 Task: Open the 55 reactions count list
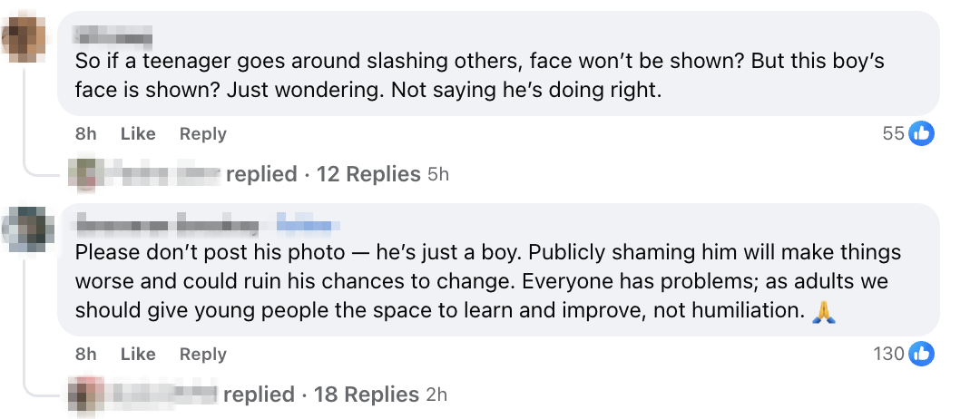tap(893, 133)
